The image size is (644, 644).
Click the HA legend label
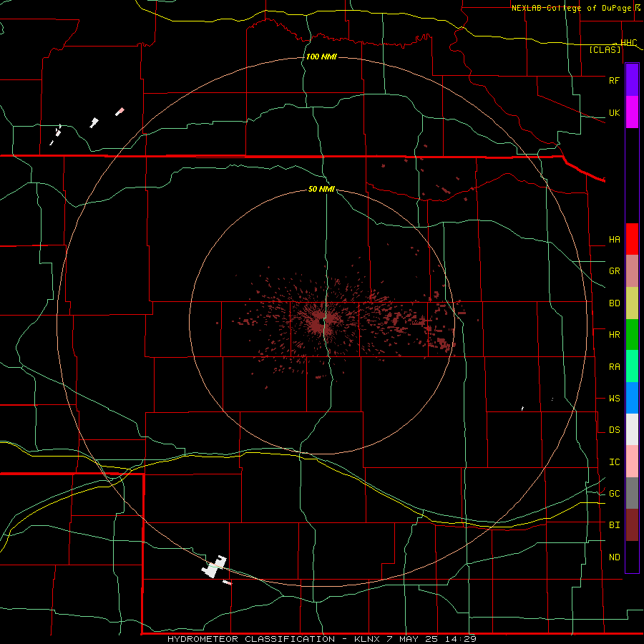tap(614, 240)
